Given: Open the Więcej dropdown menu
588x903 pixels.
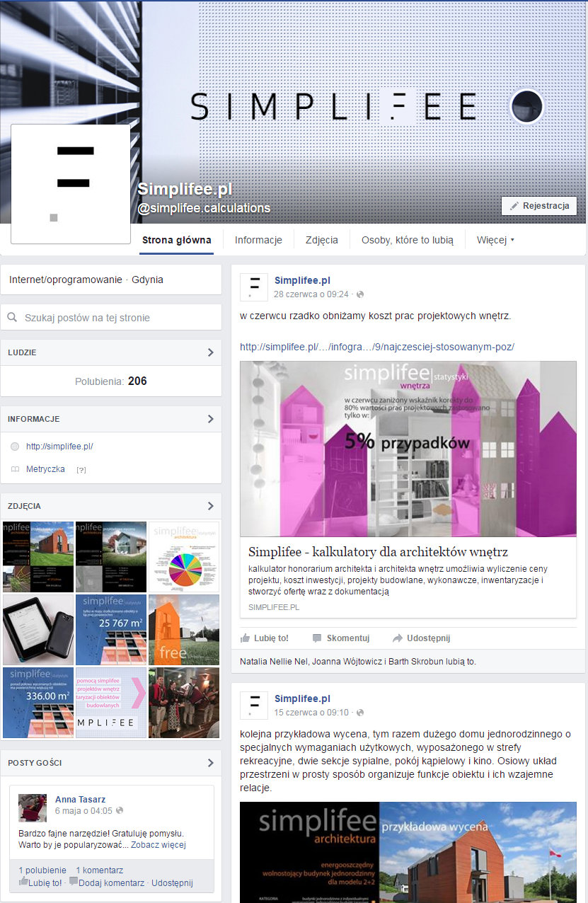Looking at the screenshot, I should coord(495,240).
